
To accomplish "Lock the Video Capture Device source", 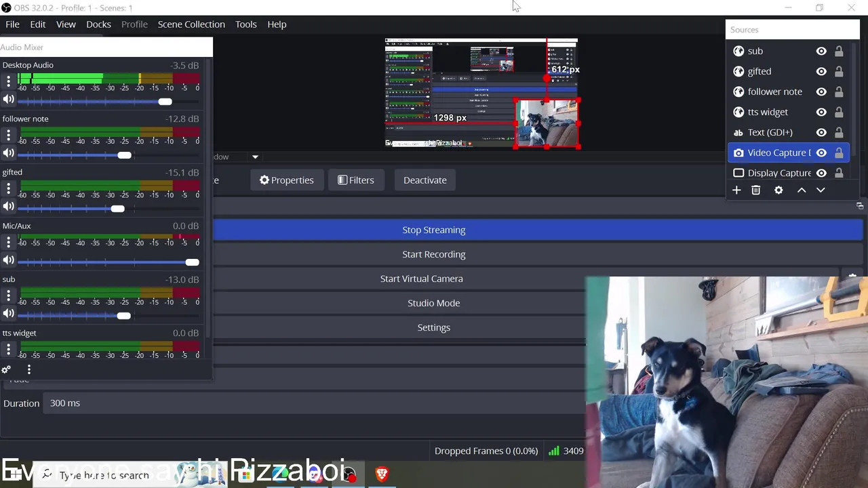I will click(839, 152).
